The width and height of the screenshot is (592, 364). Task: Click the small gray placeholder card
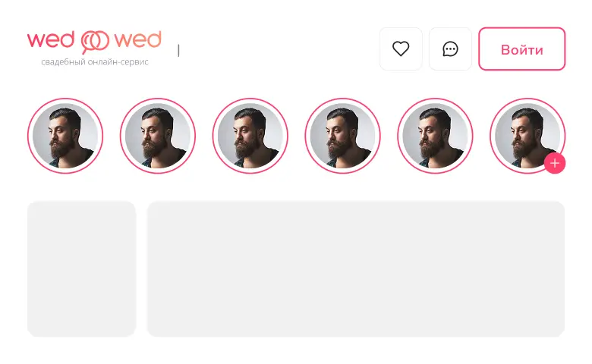[x=82, y=268]
